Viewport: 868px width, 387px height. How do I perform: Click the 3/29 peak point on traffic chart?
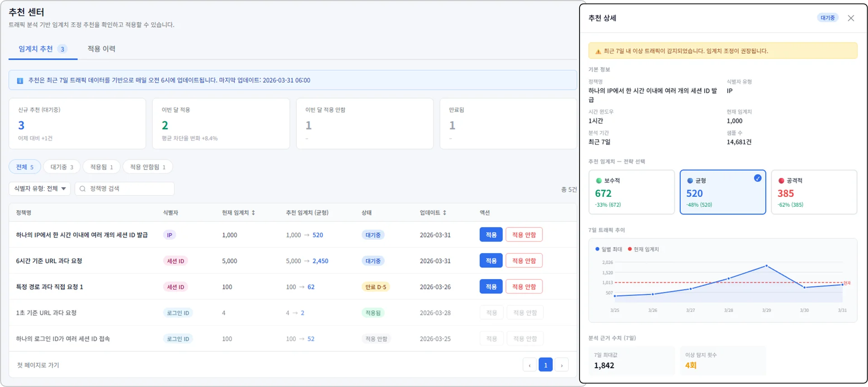[766, 266]
